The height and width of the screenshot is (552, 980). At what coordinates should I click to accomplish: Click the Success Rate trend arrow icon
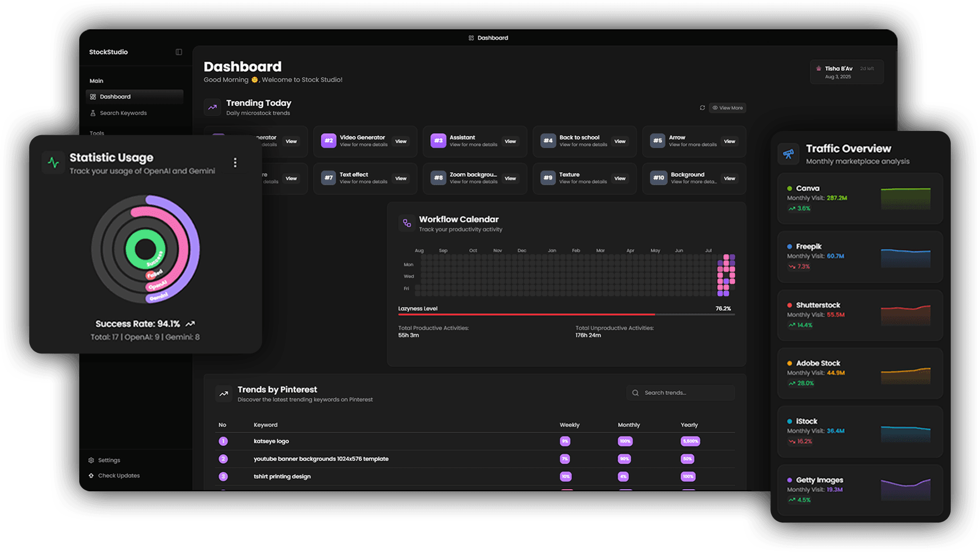[190, 324]
